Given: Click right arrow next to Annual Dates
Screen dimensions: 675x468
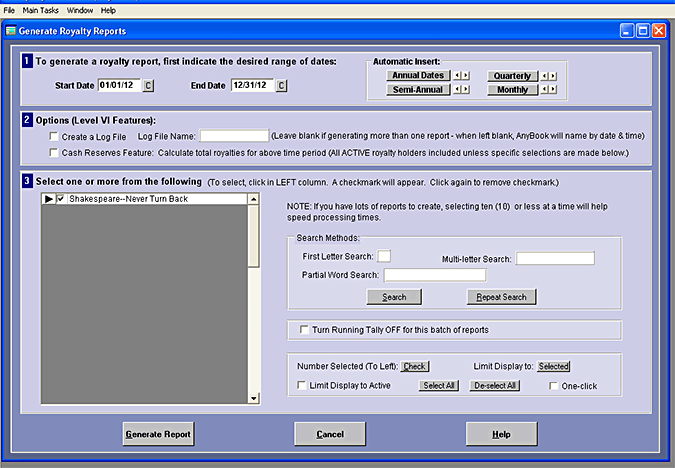Looking at the screenshot, I should coord(466,76).
